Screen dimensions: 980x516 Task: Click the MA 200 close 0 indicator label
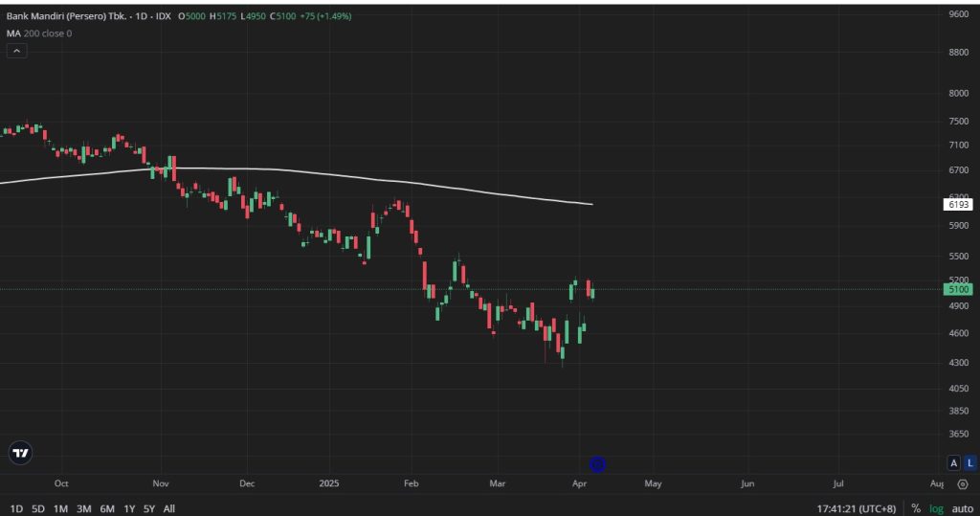pos(38,34)
